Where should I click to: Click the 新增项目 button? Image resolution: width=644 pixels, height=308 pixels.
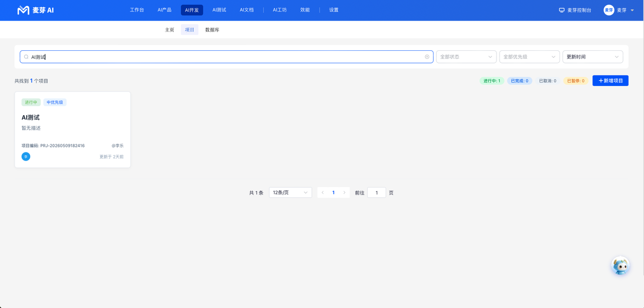pos(610,81)
